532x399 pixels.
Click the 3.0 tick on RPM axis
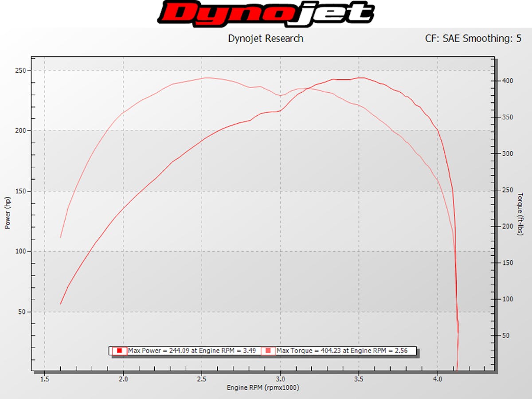(x=280, y=379)
